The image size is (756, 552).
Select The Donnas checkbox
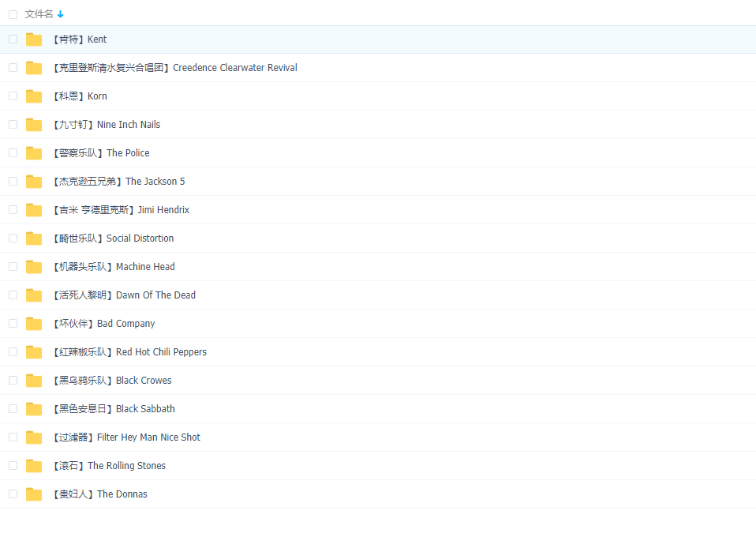coord(13,494)
